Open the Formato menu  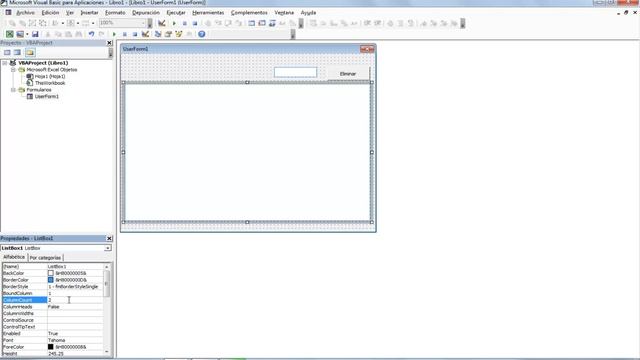115,13
